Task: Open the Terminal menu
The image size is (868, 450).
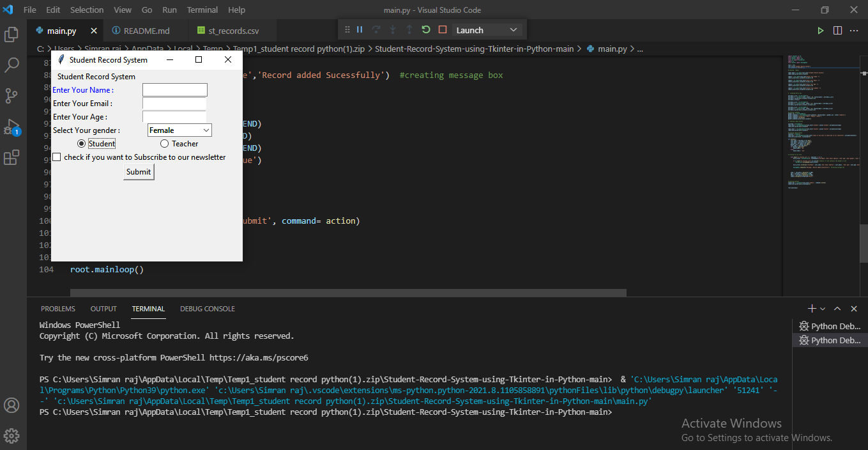Action: 202,10
